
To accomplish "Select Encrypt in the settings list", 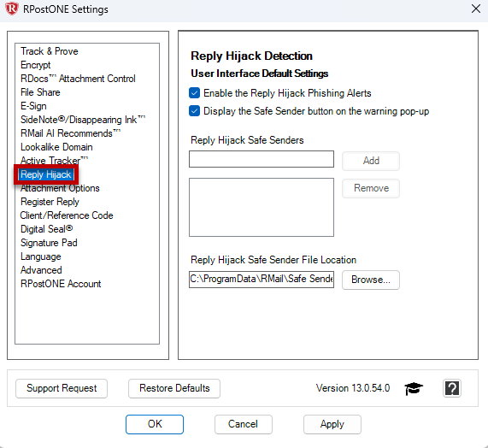I will click(36, 65).
